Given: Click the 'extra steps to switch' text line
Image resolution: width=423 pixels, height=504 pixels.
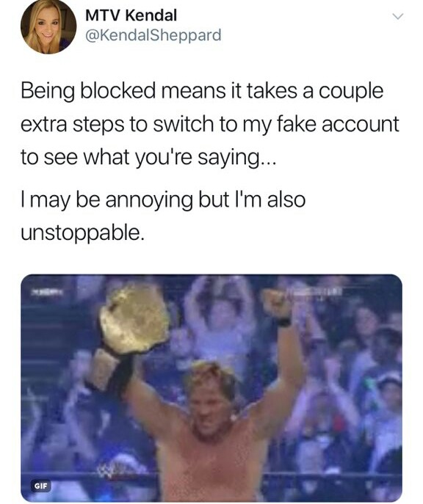Looking at the screenshot, I should tap(210, 125).
